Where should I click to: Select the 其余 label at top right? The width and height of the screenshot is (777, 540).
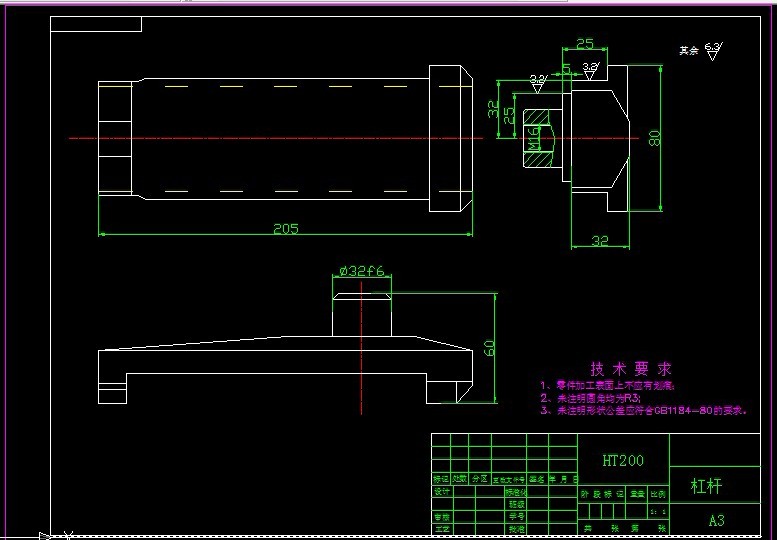689,51
